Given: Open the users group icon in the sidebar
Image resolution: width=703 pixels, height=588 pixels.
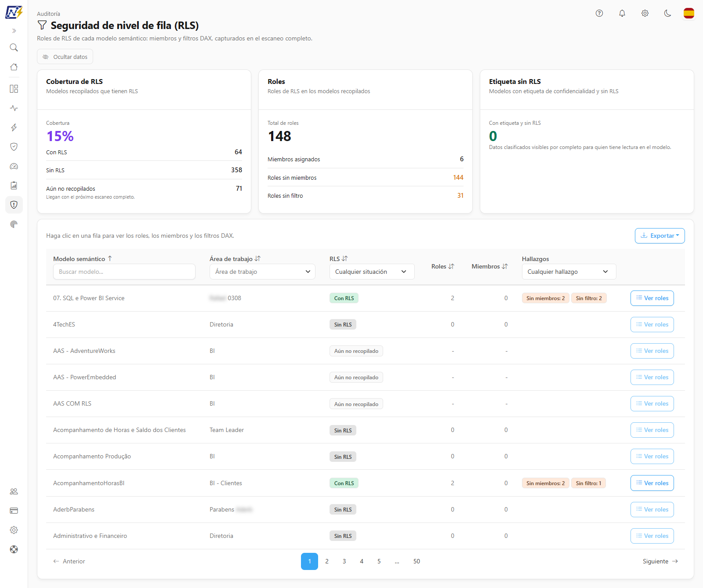Looking at the screenshot, I should 14,491.
